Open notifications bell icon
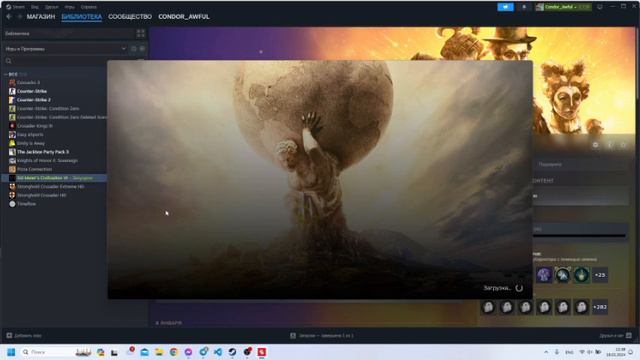The width and height of the screenshot is (640, 360). tap(524, 7)
